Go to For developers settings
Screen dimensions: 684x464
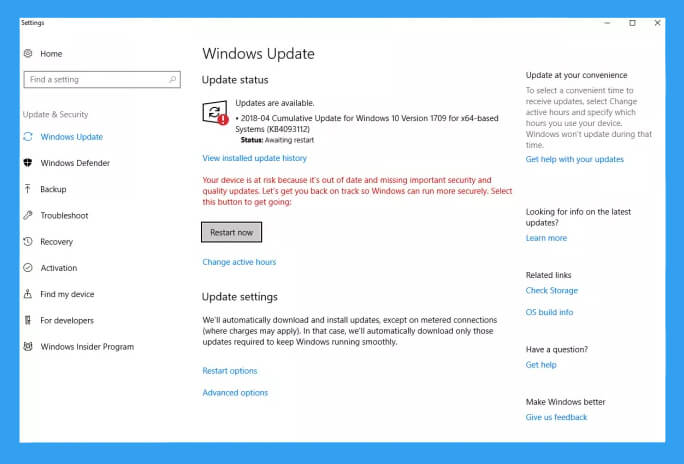click(x=67, y=321)
